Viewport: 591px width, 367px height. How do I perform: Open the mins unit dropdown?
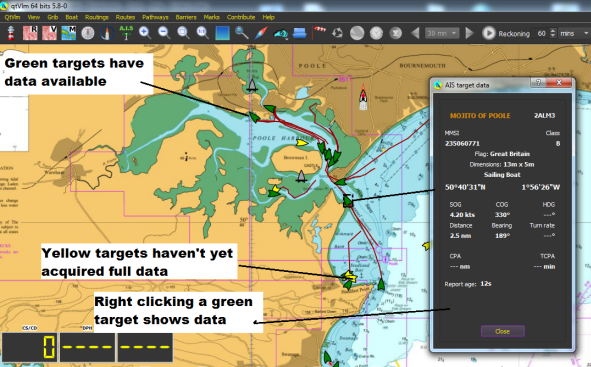point(574,33)
